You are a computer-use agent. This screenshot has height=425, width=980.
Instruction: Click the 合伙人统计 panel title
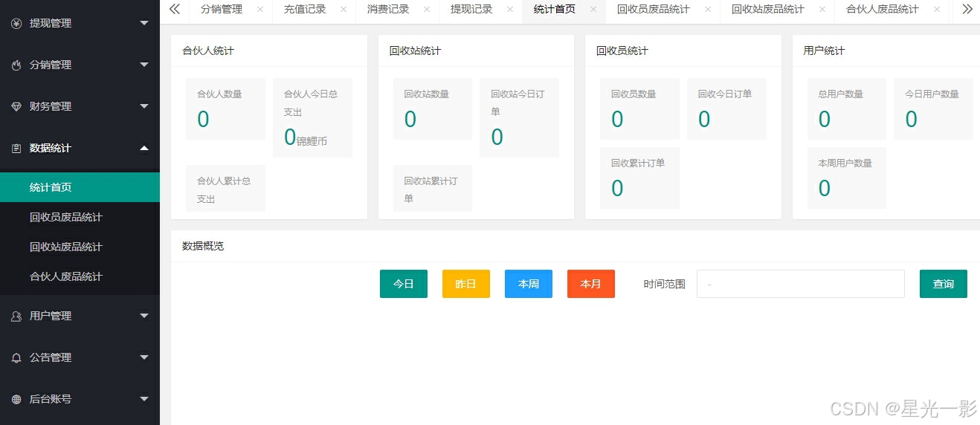tap(208, 51)
